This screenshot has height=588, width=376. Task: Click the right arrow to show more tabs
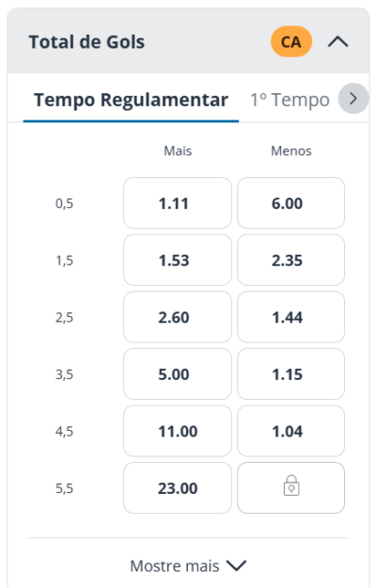pos(353,99)
